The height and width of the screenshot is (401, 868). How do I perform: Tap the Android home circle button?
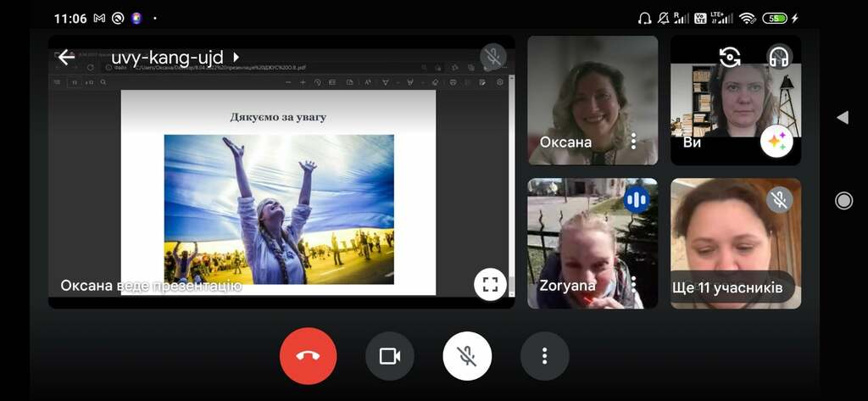843,200
